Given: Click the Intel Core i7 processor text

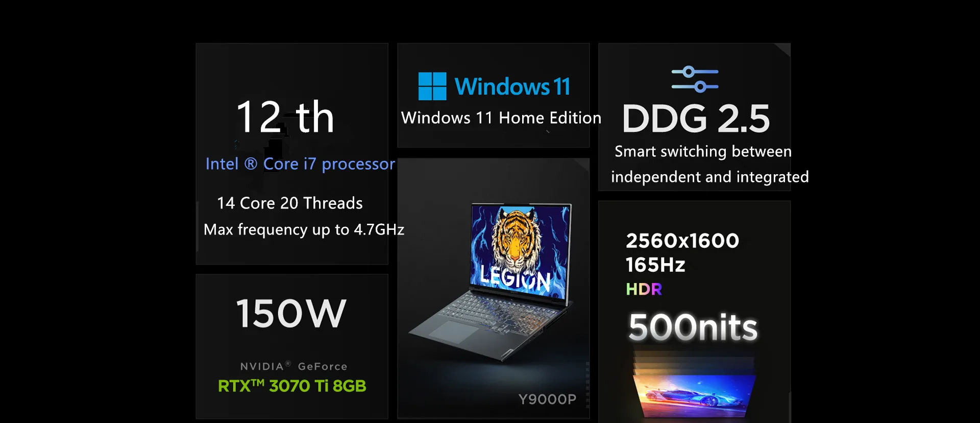Looking at the screenshot, I should click(x=300, y=164).
